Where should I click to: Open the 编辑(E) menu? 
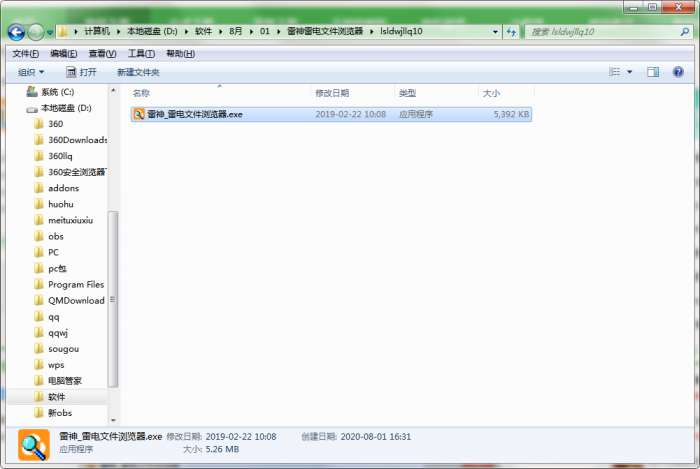click(63, 54)
